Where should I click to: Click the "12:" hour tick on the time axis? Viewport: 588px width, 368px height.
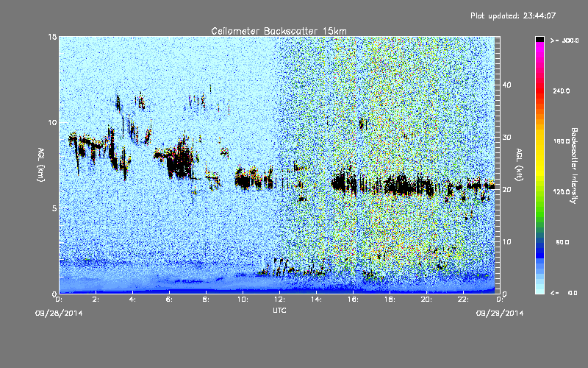pyautogui.click(x=279, y=300)
